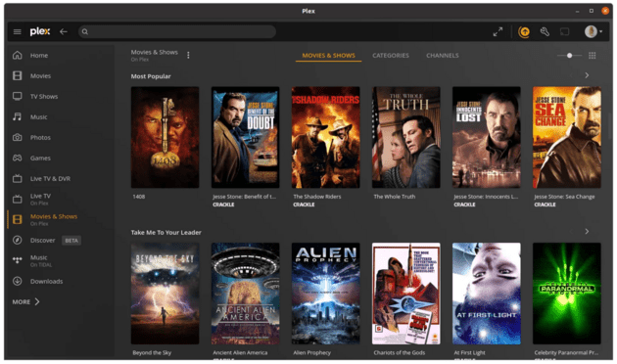Focus the search input field
Viewport: 617px width, 364px height.
tap(177, 32)
